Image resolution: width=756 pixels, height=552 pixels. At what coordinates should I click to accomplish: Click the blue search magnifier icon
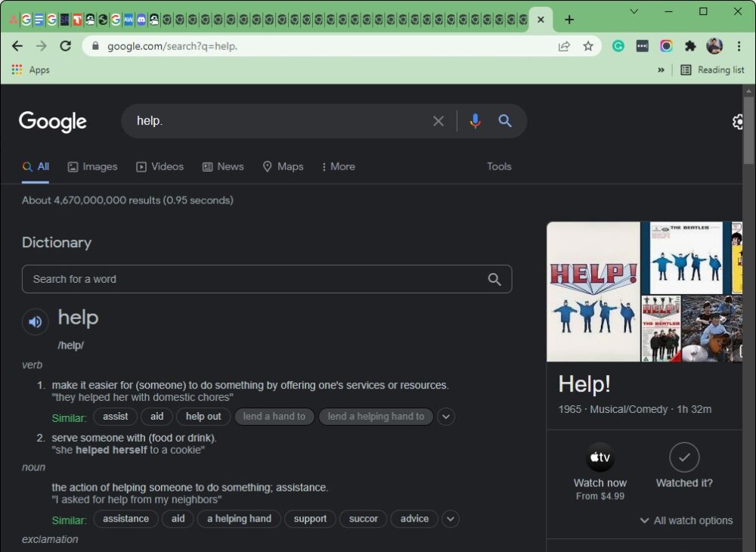[x=505, y=121]
